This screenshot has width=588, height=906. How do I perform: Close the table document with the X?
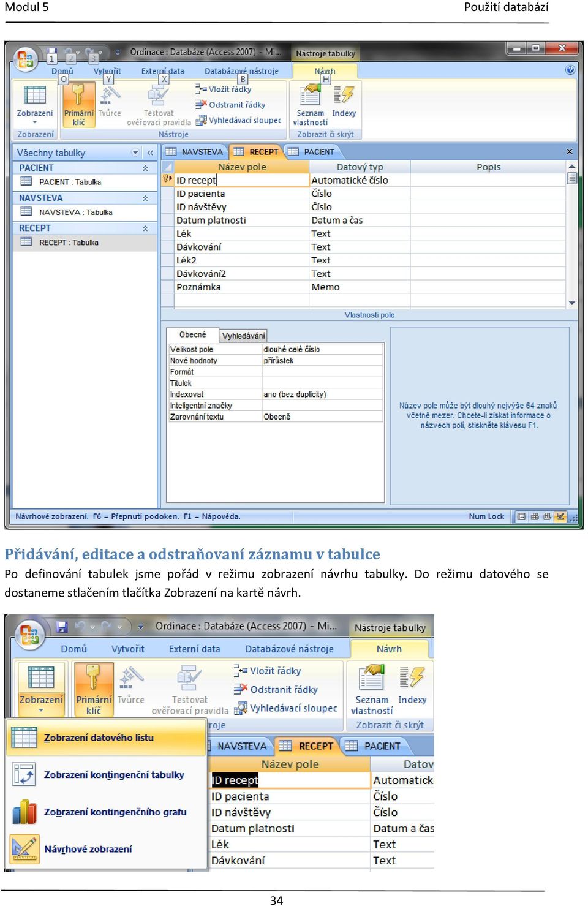click(x=569, y=151)
